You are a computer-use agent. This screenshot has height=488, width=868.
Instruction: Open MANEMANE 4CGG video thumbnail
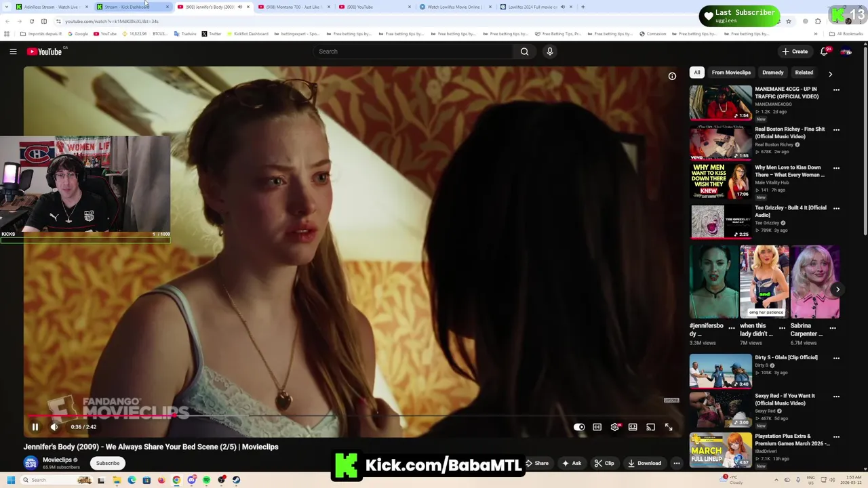[720, 102]
